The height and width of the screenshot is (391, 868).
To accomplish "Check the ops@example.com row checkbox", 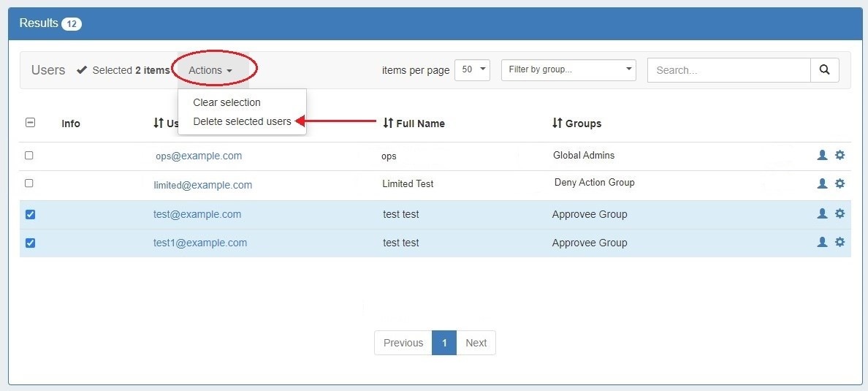I will pos(29,156).
